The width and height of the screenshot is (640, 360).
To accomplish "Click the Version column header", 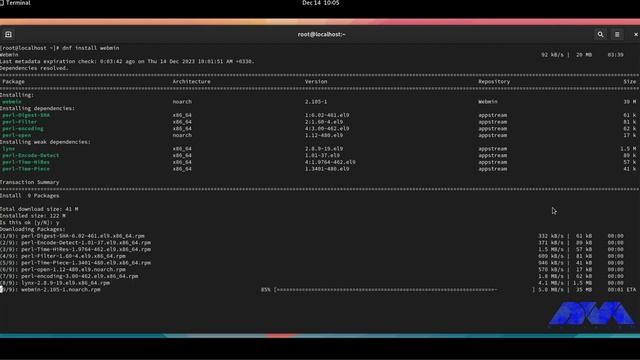I will pos(316,82).
